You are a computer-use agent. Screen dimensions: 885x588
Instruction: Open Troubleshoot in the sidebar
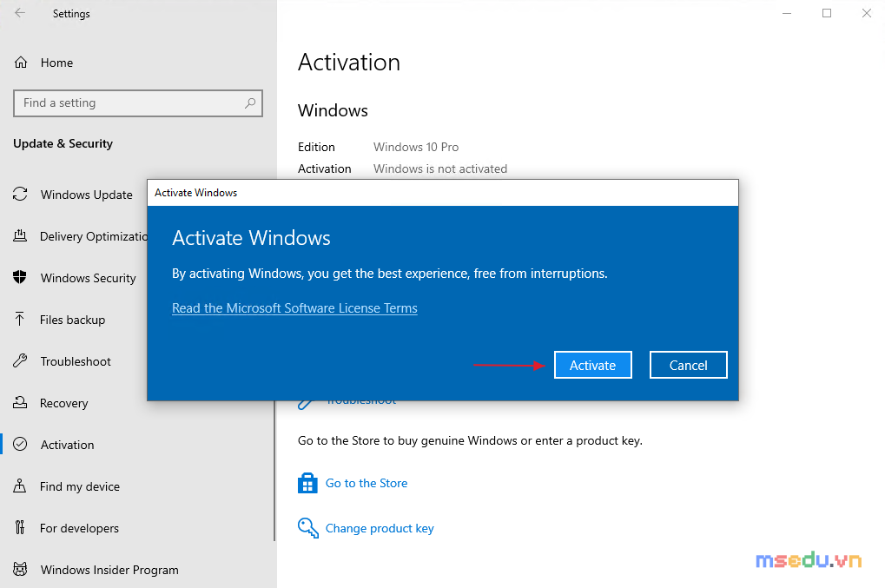click(76, 361)
